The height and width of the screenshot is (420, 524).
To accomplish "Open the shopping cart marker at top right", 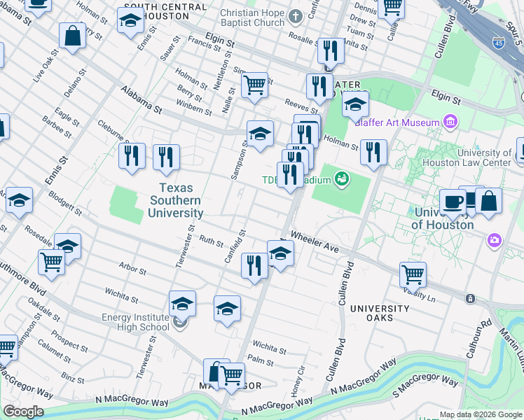I will pyautogui.click(x=392, y=9).
